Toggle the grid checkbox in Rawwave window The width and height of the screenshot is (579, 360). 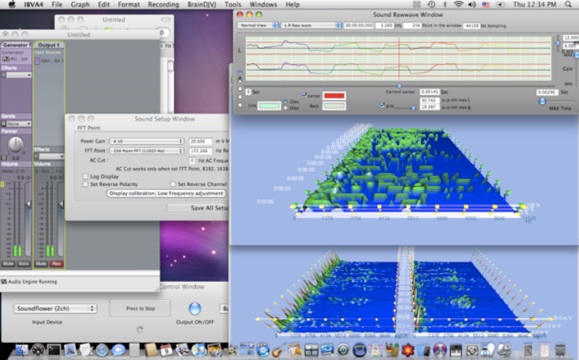pyautogui.click(x=382, y=106)
